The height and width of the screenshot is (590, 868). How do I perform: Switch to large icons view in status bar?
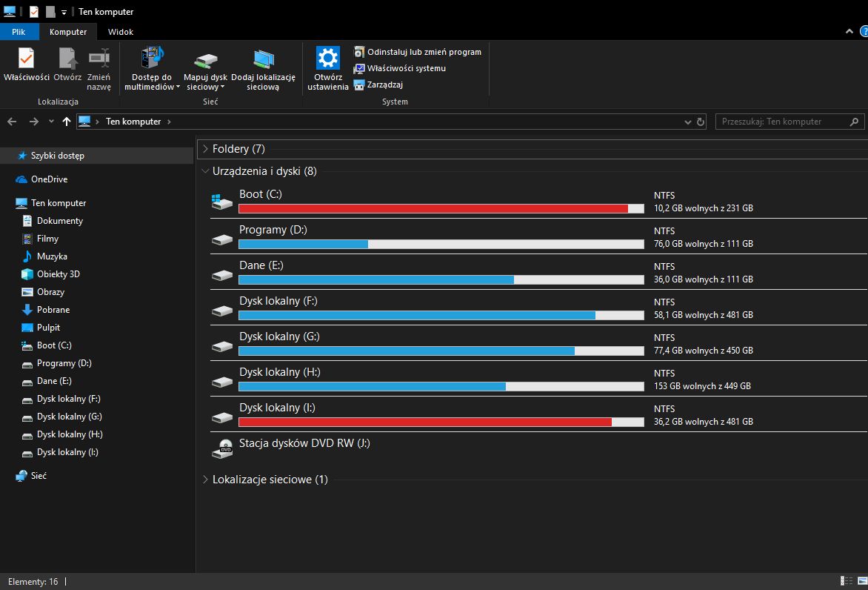point(861,581)
